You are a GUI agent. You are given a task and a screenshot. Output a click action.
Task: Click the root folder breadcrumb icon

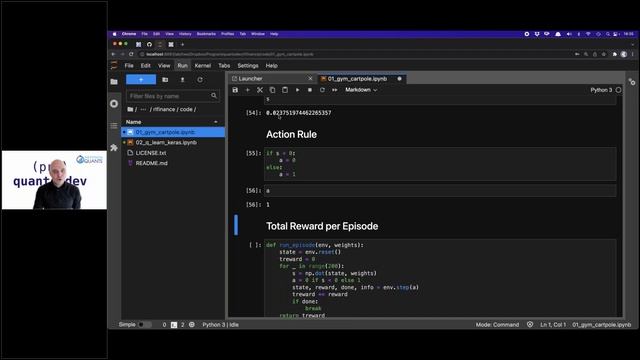point(130,109)
